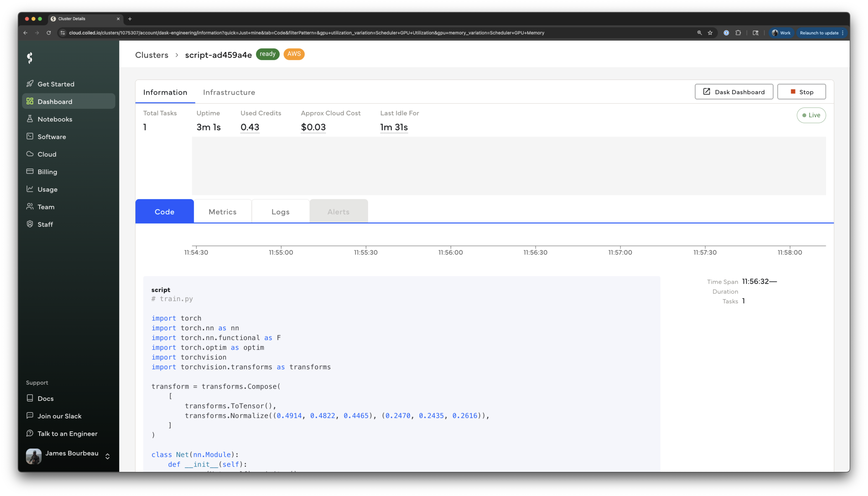Open Docs under Support

[69, 398]
